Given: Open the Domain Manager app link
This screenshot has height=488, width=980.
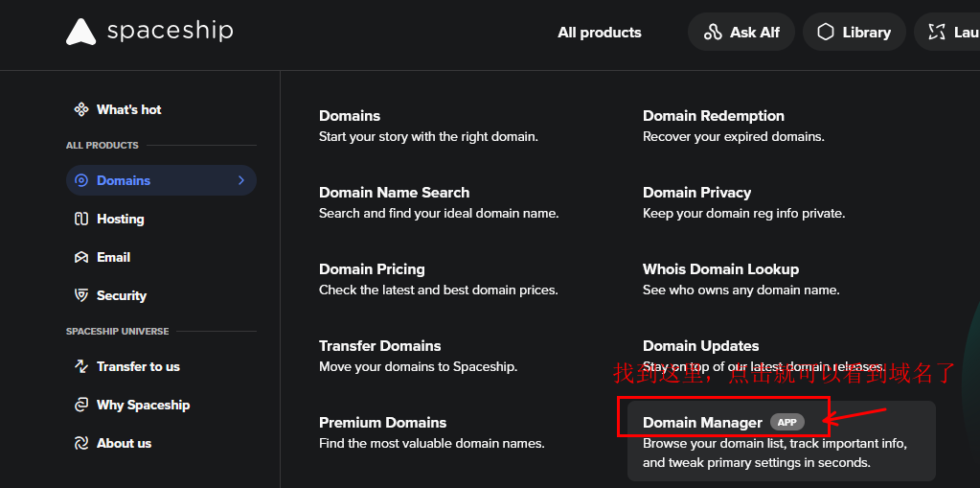Looking at the screenshot, I should pos(702,422).
